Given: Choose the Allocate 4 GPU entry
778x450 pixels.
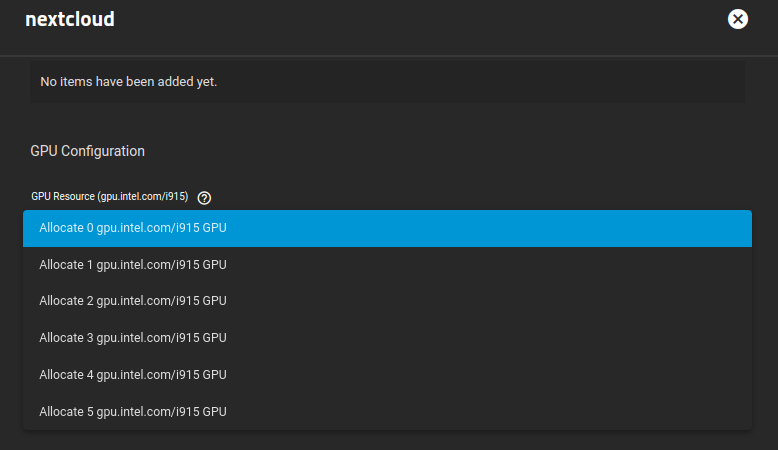Looking at the screenshot, I should point(388,375).
